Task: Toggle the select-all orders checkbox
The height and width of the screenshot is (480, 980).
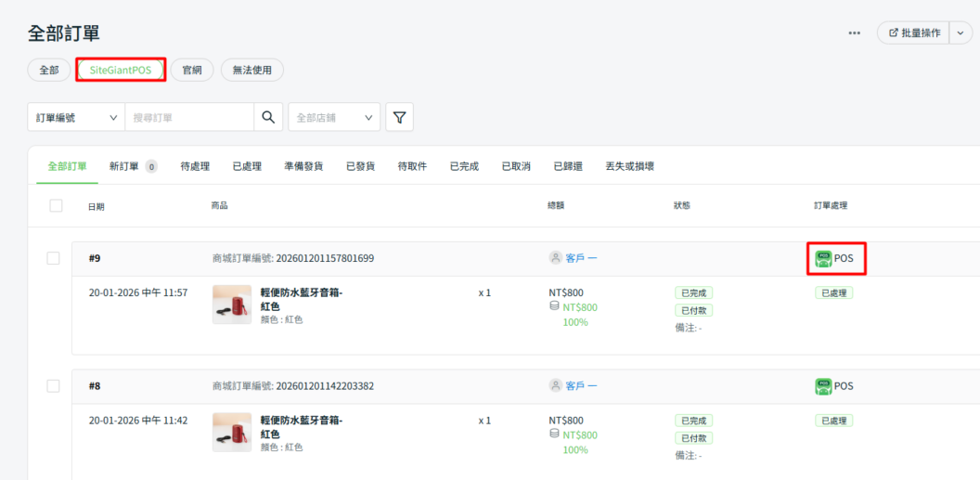Action: point(56,205)
